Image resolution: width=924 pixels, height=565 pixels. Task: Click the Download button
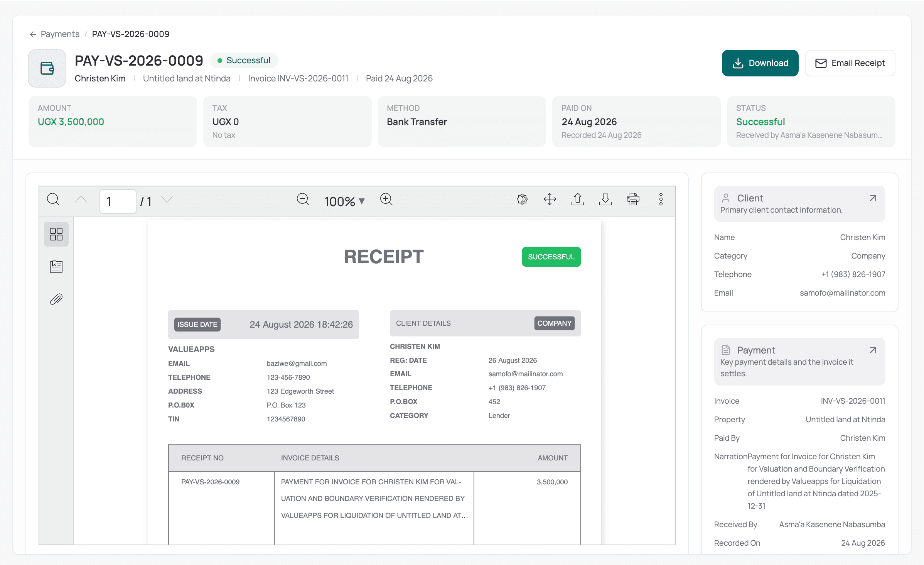[x=760, y=63]
